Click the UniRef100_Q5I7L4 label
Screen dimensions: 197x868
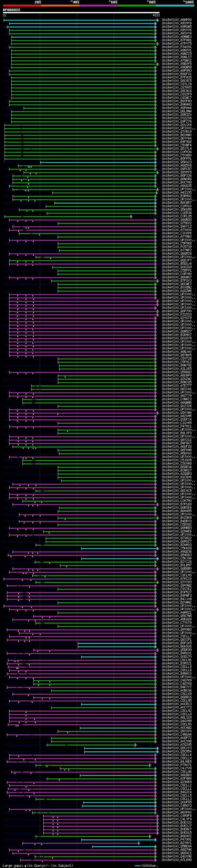coord(176,149)
